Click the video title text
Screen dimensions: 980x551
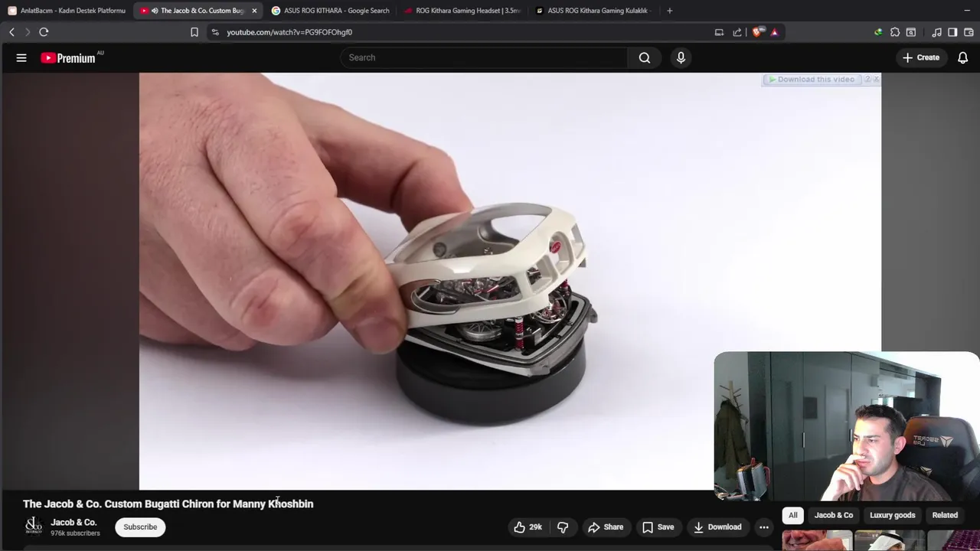(x=168, y=504)
